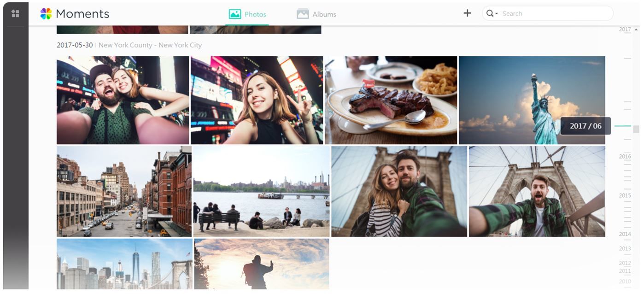Open the steak dinner photo
Viewport: 644px width, 294px height.
[391, 100]
